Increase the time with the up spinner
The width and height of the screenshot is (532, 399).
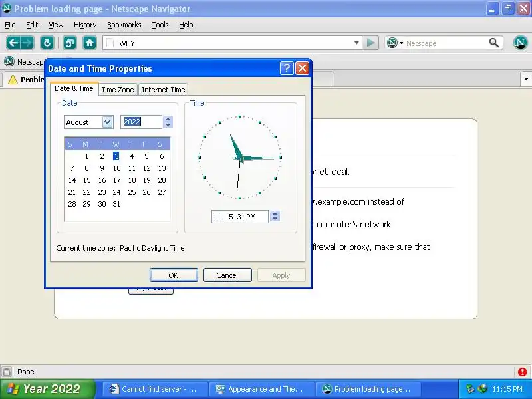pos(275,213)
